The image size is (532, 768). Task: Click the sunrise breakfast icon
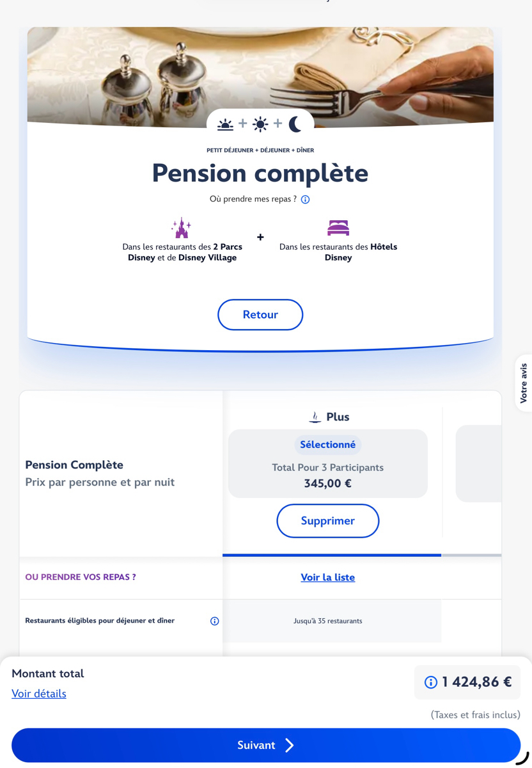tap(225, 124)
